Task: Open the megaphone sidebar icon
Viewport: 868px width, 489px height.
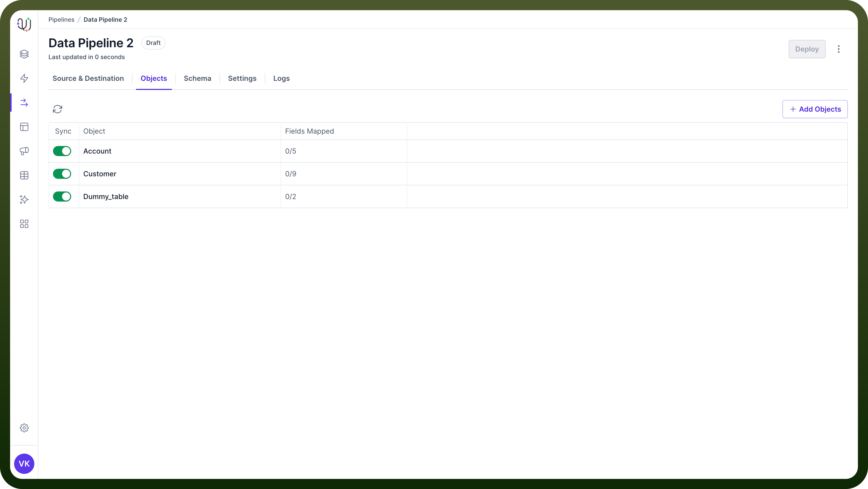Action: pyautogui.click(x=24, y=151)
